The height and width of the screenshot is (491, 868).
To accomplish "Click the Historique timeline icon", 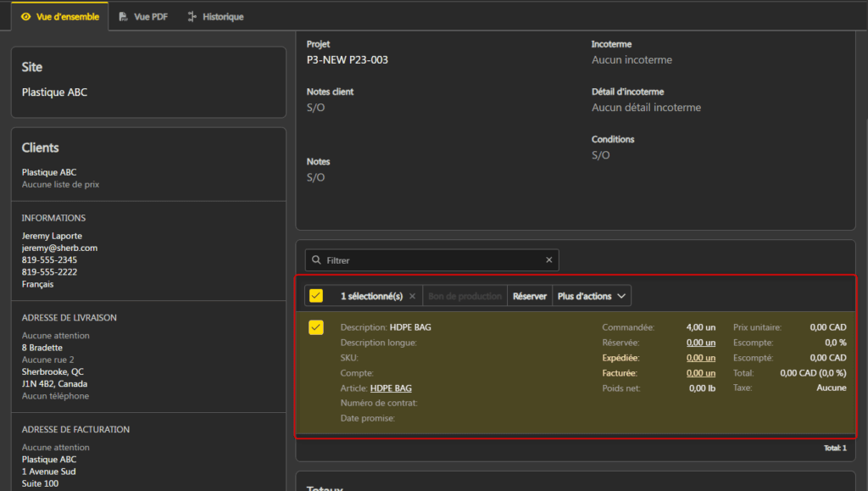I will click(x=192, y=17).
